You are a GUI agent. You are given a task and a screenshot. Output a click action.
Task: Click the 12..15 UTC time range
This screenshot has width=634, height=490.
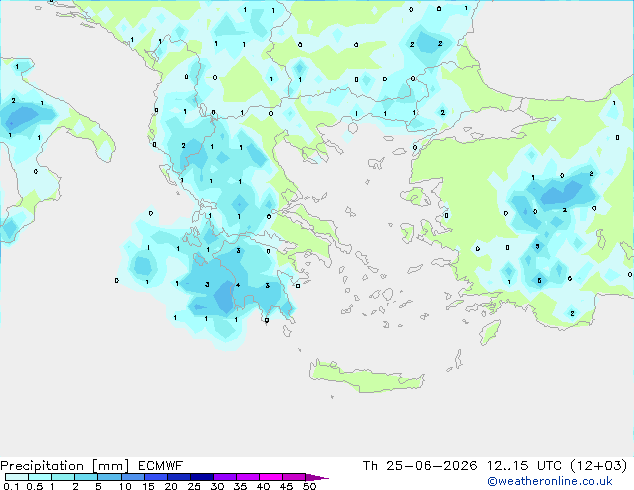[x=524, y=466]
